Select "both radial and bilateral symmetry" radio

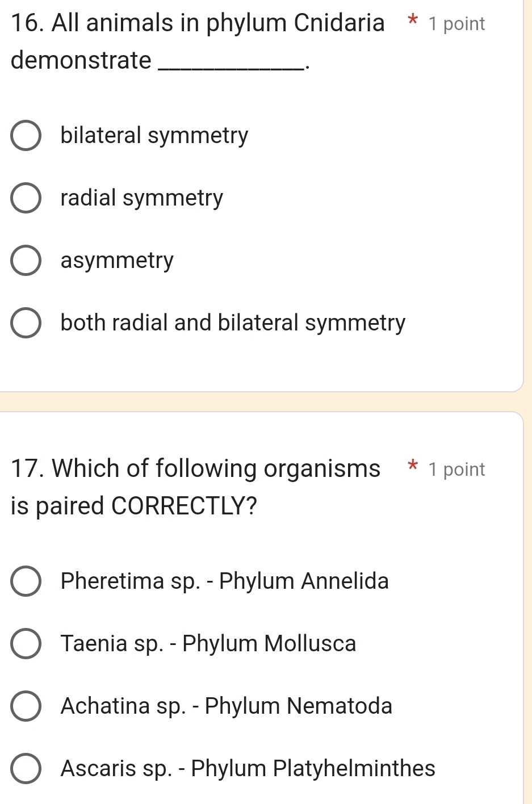[x=26, y=323]
